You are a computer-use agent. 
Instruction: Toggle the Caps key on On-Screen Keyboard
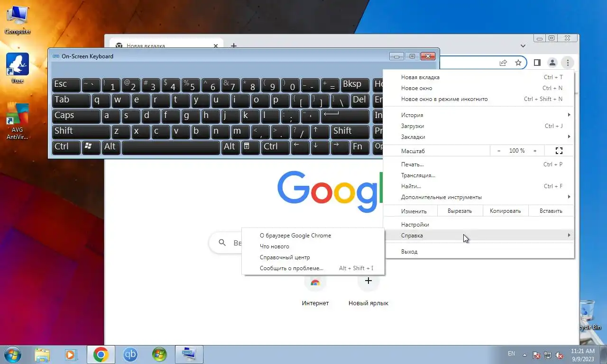pyautogui.click(x=76, y=116)
